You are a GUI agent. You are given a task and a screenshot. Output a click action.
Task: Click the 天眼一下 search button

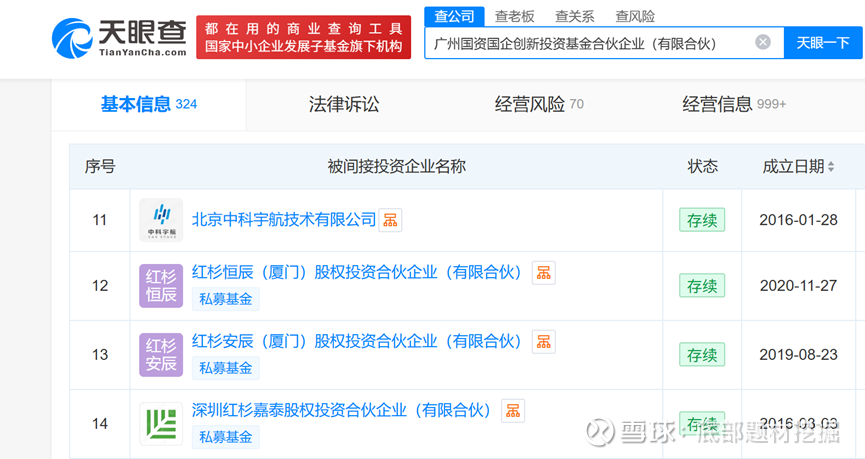[x=823, y=42]
